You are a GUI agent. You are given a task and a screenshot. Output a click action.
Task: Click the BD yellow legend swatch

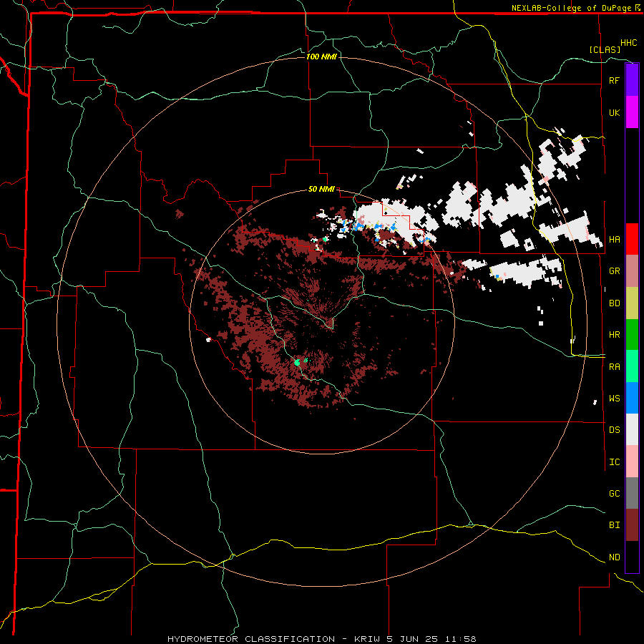(x=632, y=303)
